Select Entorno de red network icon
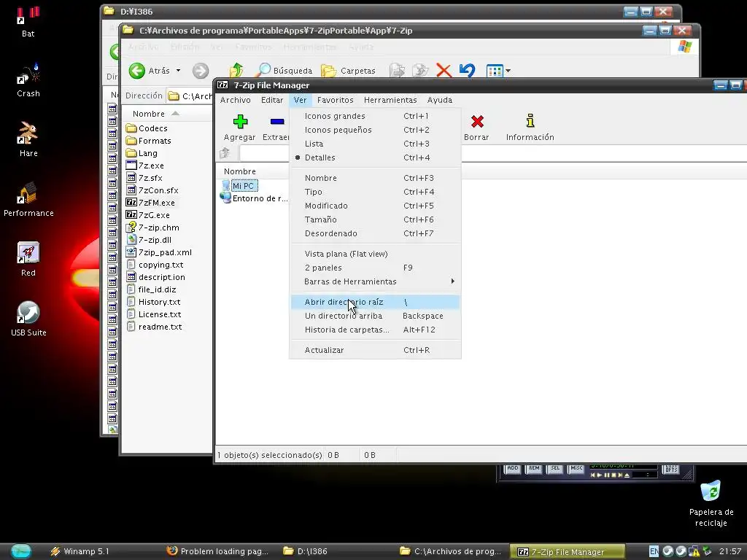The height and width of the screenshot is (560, 747). (225, 198)
